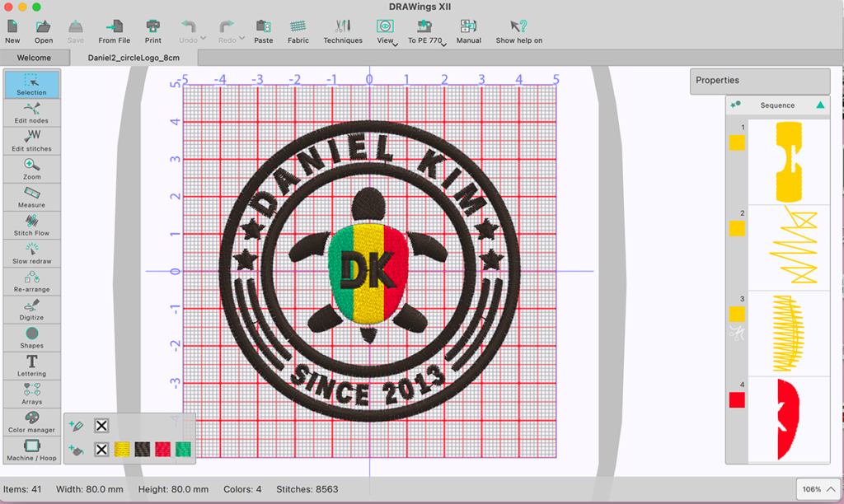844x504 pixels.
Task: Open the Properties panel header
Action: (x=760, y=81)
